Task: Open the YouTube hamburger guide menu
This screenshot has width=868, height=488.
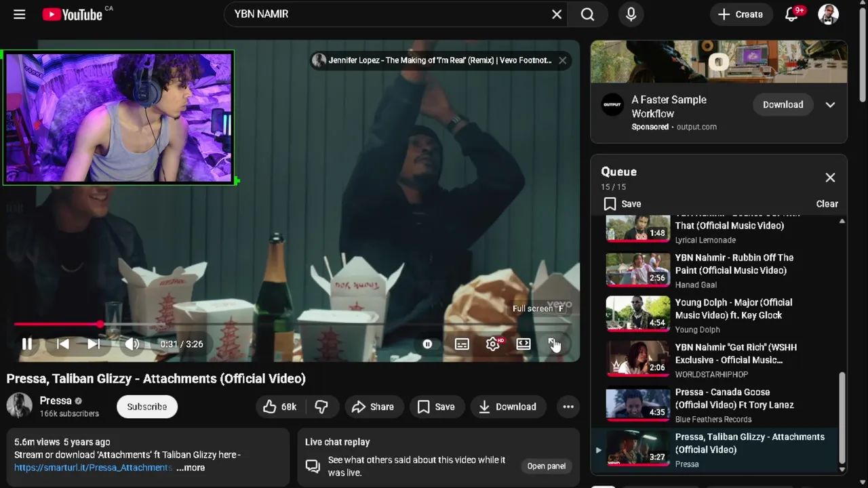Action: [x=19, y=14]
